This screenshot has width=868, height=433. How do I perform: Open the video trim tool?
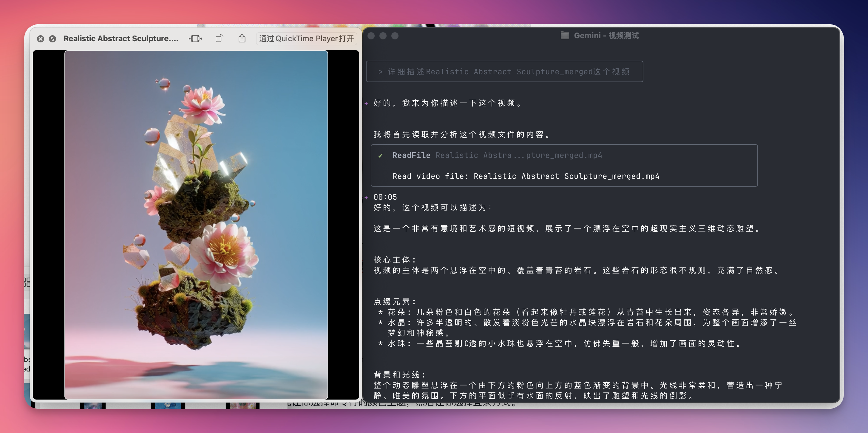pyautogui.click(x=195, y=39)
